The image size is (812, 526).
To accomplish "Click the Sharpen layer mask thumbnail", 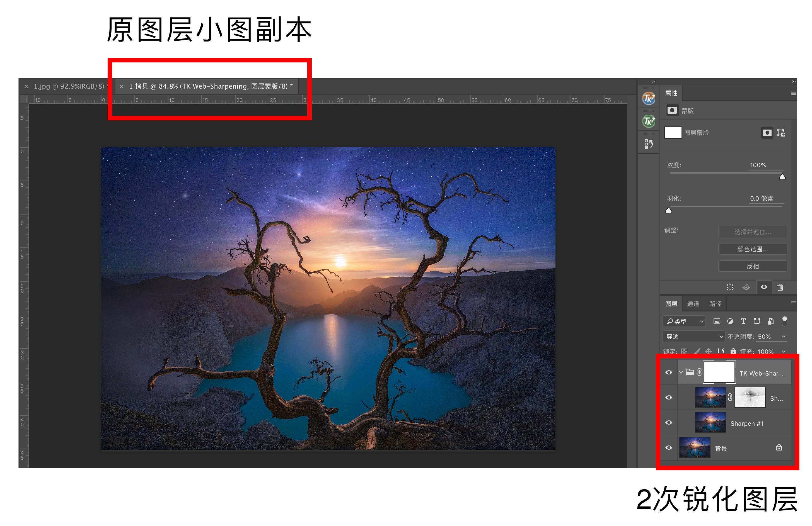I will [750, 397].
